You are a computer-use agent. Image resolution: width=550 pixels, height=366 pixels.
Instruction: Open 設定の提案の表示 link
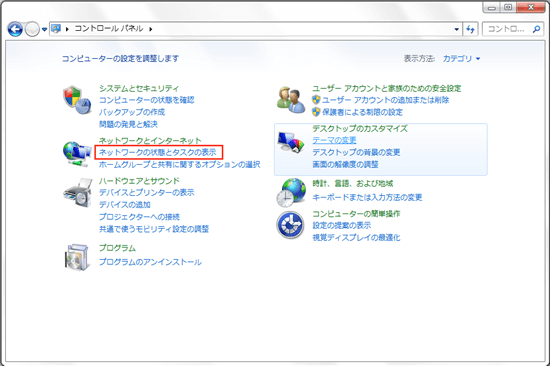click(342, 225)
